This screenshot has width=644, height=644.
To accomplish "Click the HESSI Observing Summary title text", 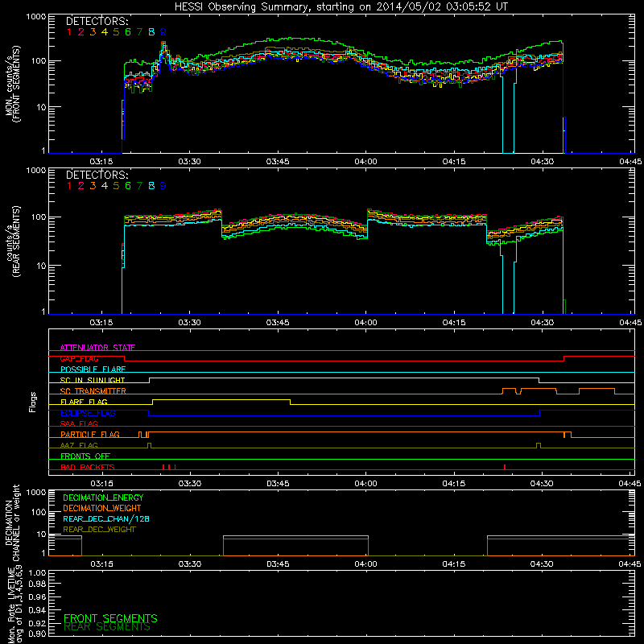I will (341, 6).
